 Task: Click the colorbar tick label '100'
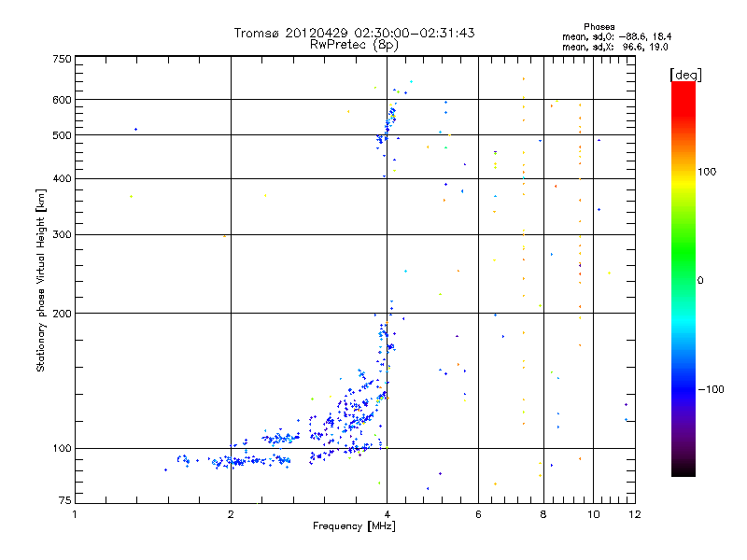click(x=707, y=172)
